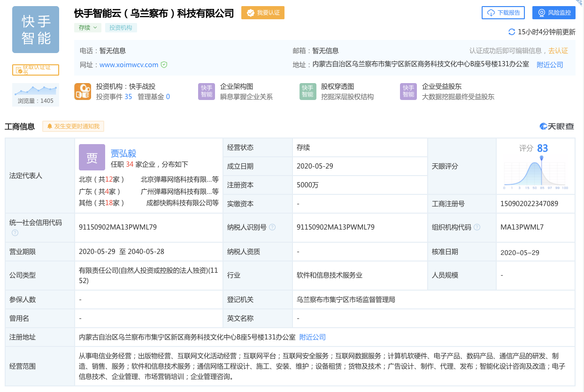The width and height of the screenshot is (584, 392).
Task: Click help icon beside 组织机构代码
Action: [x=477, y=227]
